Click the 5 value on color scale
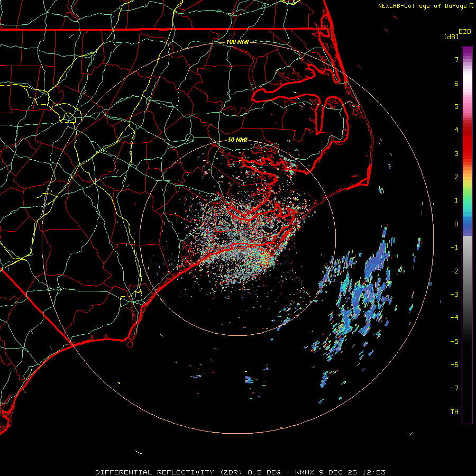The width and height of the screenshot is (476, 476). pyautogui.click(x=456, y=106)
